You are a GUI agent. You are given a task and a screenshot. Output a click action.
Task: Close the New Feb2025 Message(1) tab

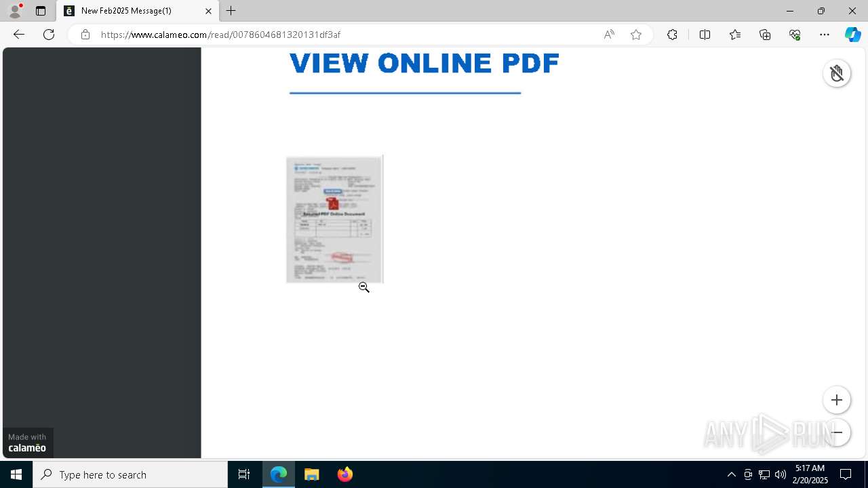pyautogui.click(x=208, y=11)
